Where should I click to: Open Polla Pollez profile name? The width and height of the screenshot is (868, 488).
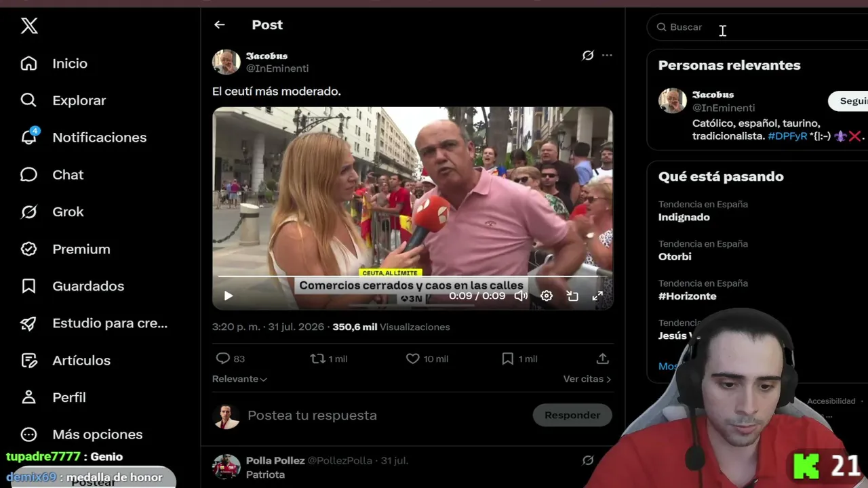pyautogui.click(x=275, y=460)
